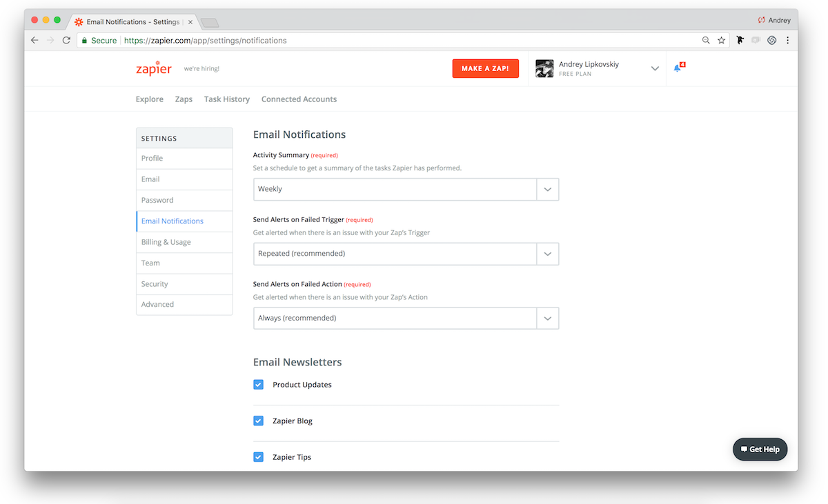Click the Email Newsletters heading
Viewport: 828px width, 504px height.
pos(297,362)
